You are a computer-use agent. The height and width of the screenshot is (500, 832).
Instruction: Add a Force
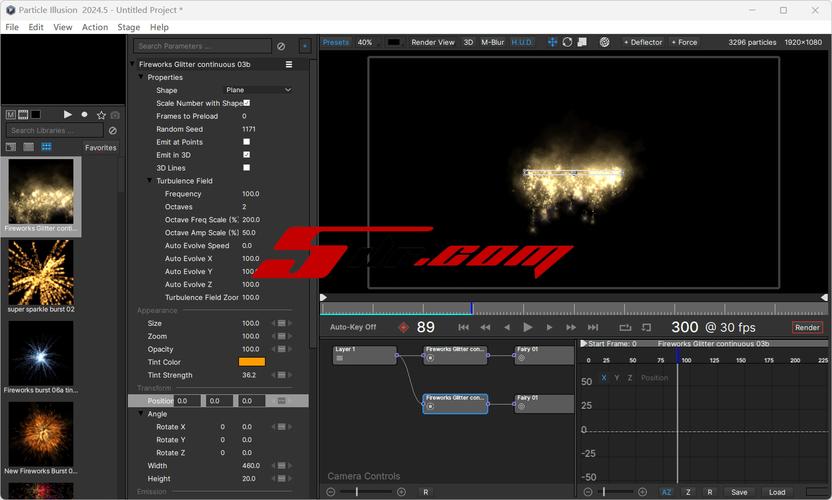click(x=684, y=42)
